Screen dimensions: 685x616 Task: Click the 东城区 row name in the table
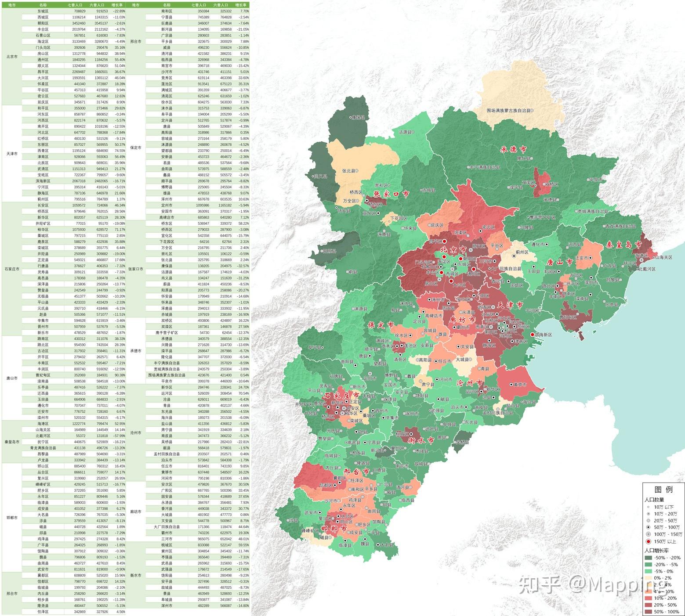pos(43,11)
